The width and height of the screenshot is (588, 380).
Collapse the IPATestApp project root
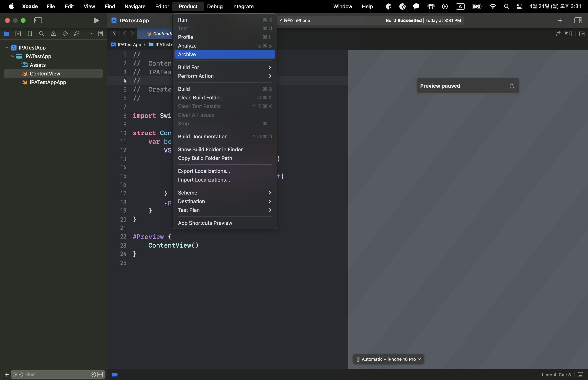(7, 48)
